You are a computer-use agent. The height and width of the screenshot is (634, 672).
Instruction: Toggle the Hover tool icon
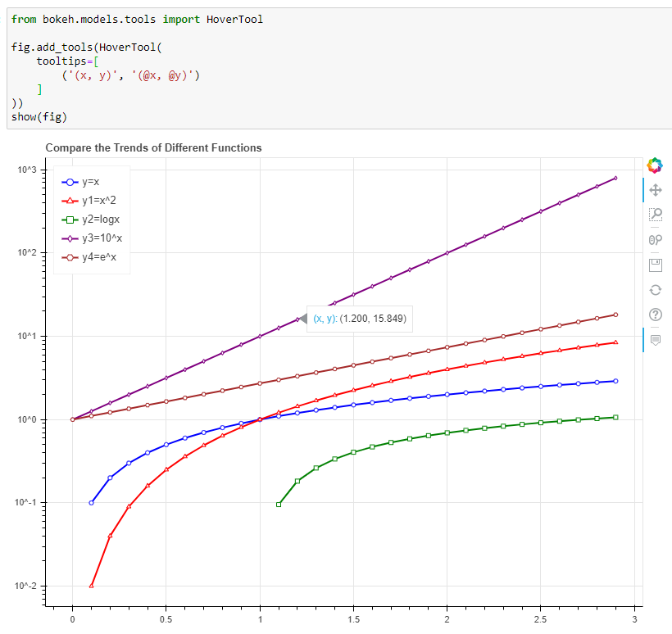654,339
